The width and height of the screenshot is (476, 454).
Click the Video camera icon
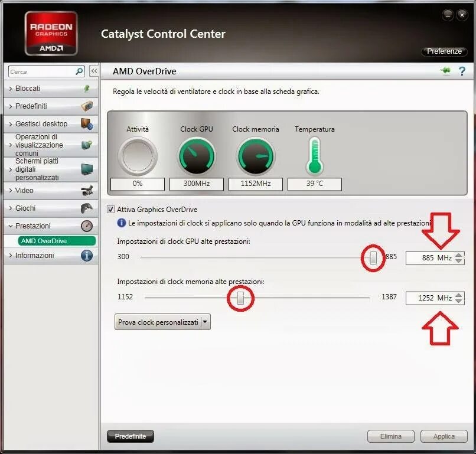pyautogui.click(x=87, y=191)
